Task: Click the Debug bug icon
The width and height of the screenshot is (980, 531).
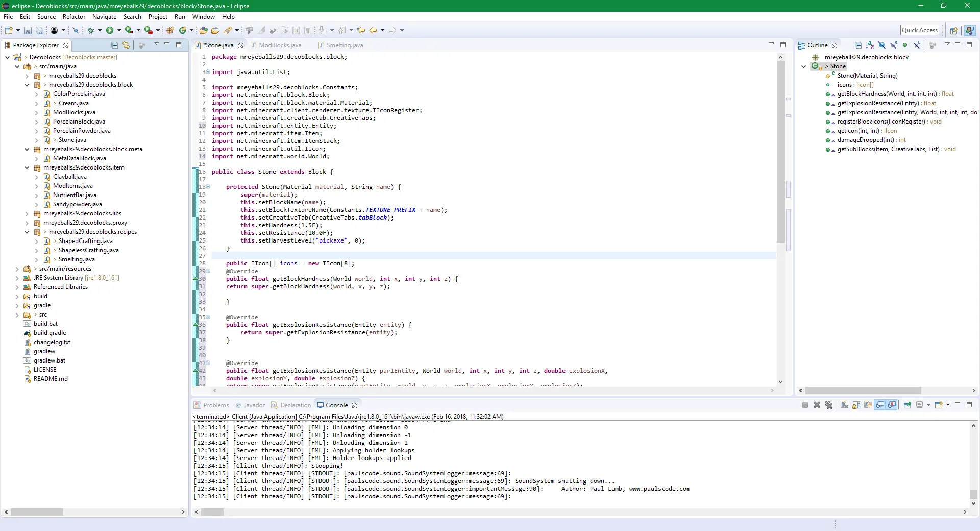Action: 90,31
